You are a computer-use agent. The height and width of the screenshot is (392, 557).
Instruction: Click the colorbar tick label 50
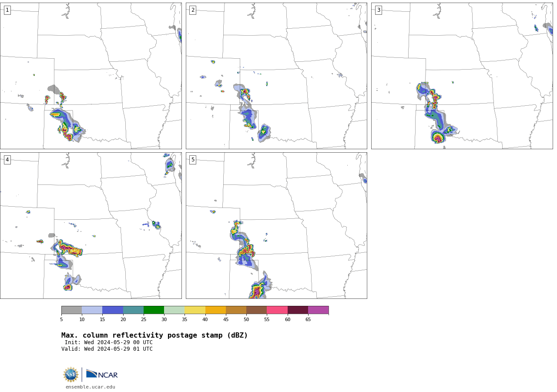(246, 320)
